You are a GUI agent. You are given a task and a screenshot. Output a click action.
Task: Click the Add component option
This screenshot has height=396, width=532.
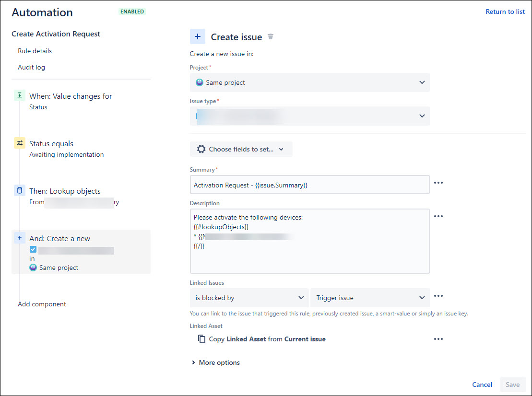tap(42, 304)
